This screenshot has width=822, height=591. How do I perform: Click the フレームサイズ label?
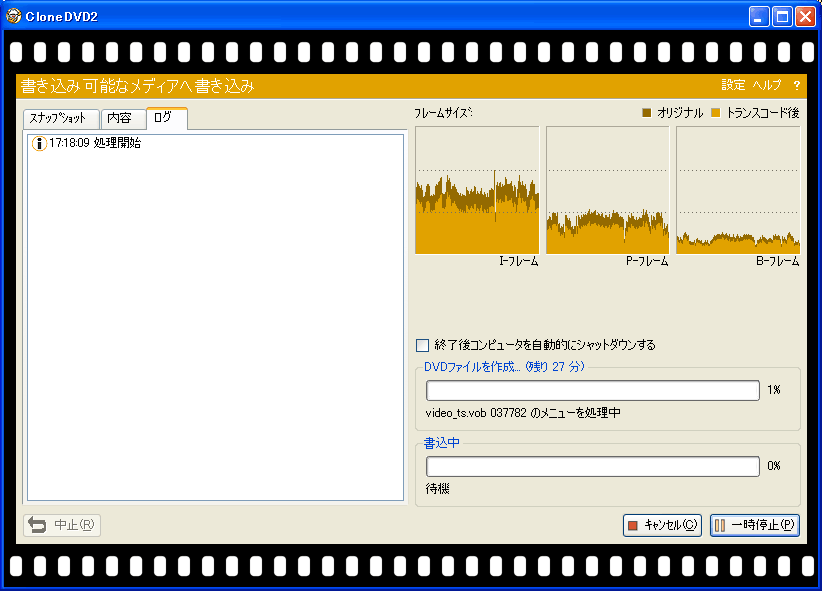pyautogui.click(x=444, y=113)
